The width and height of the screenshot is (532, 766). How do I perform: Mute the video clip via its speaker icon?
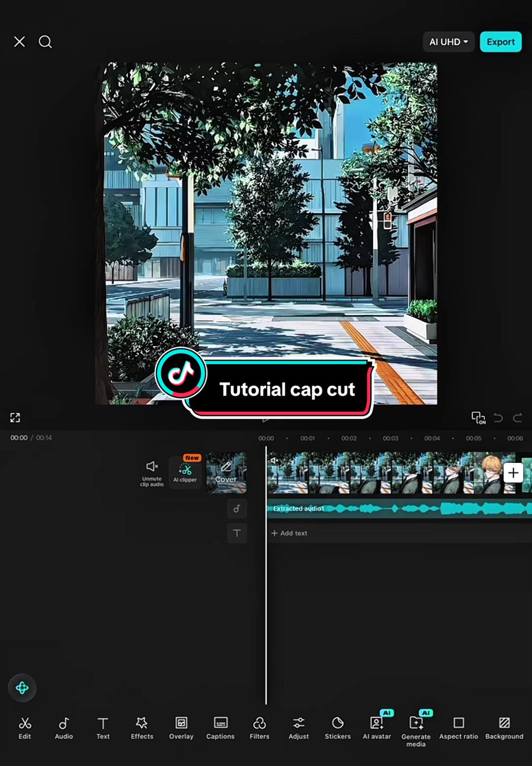coord(274,460)
